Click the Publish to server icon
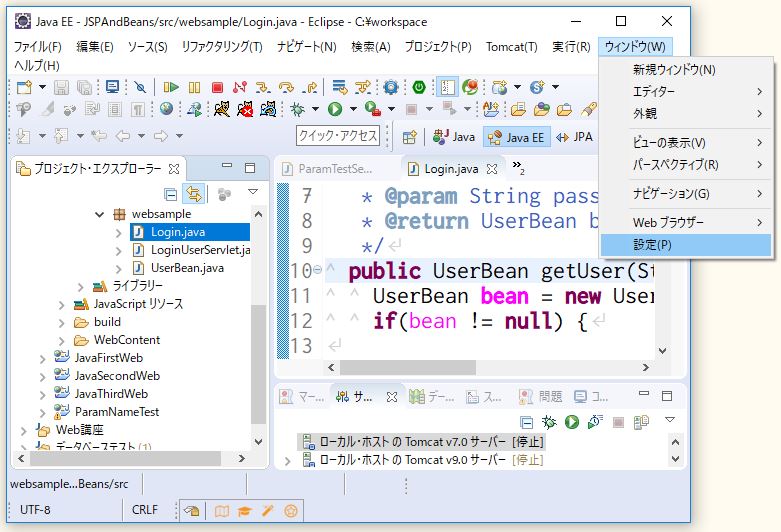781x532 pixels. tap(641, 422)
